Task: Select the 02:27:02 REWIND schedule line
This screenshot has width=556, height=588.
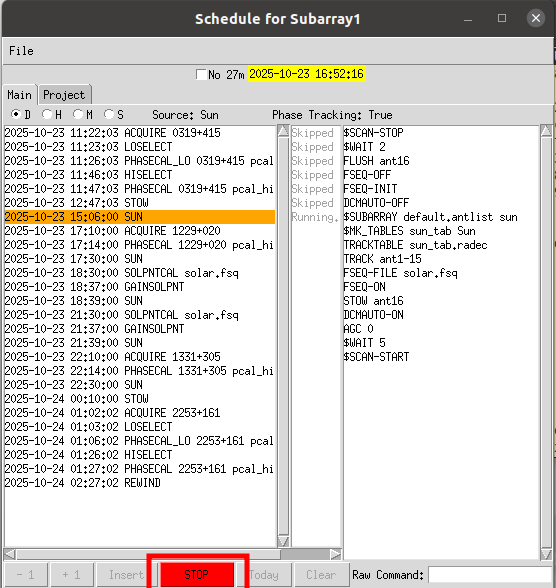Action: click(140, 483)
